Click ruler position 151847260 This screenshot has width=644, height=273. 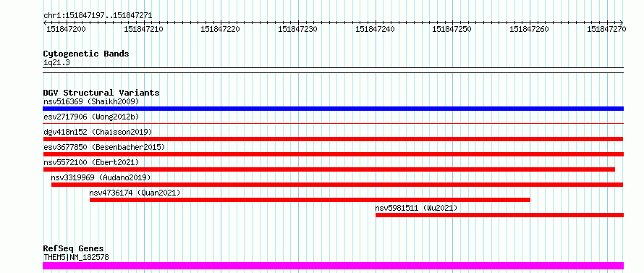click(x=529, y=29)
